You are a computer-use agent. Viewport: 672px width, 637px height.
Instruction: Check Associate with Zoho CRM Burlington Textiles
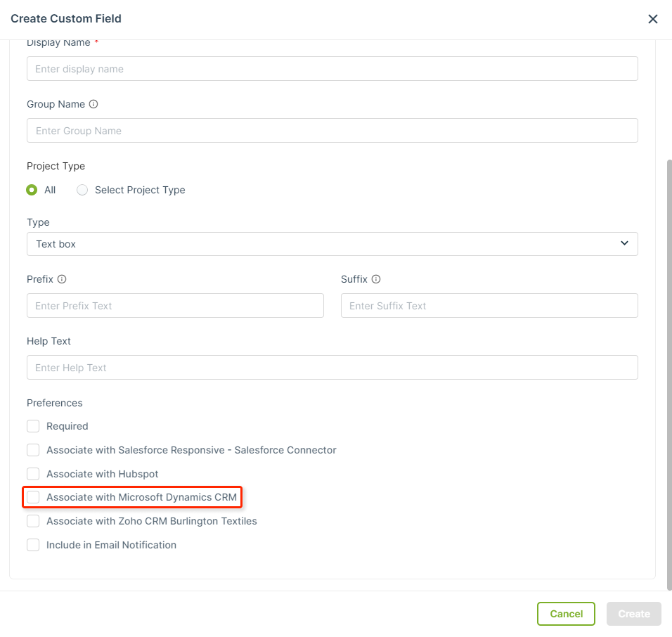[32, 521]
